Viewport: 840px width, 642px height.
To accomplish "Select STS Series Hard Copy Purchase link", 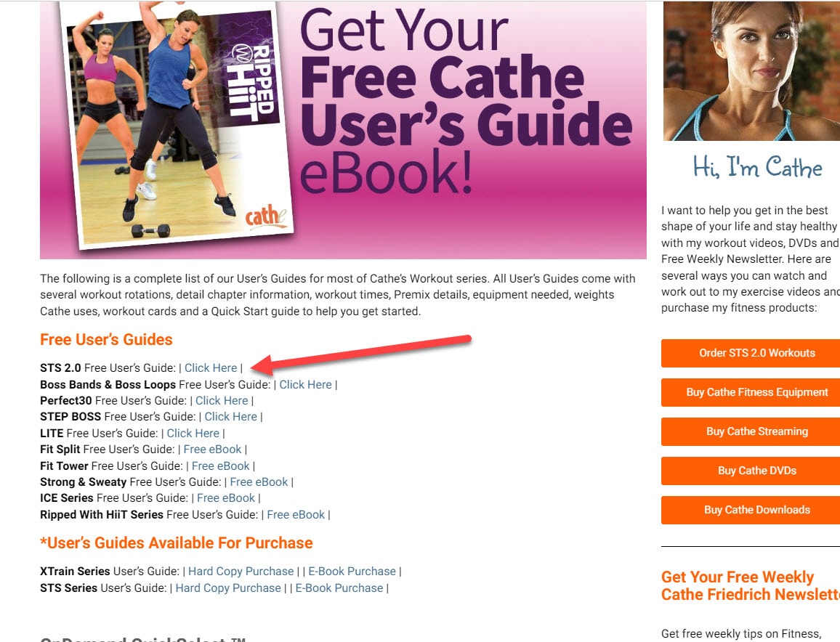I will point(228,588).
